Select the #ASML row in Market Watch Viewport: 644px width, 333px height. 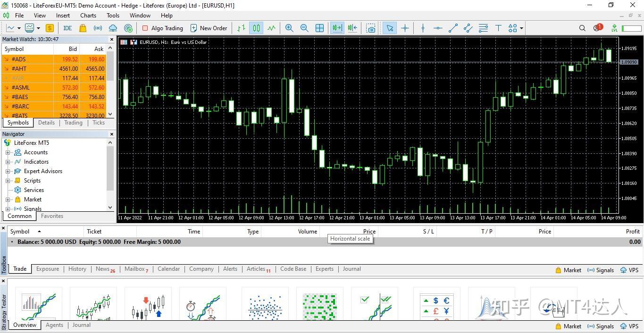tap(54, 87)
